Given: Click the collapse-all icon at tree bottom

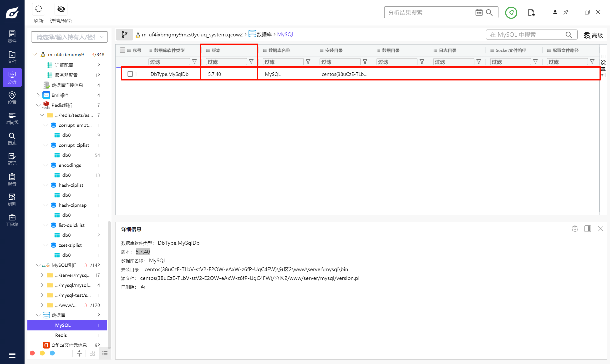Looking at the screenshot, I should 79,353.
